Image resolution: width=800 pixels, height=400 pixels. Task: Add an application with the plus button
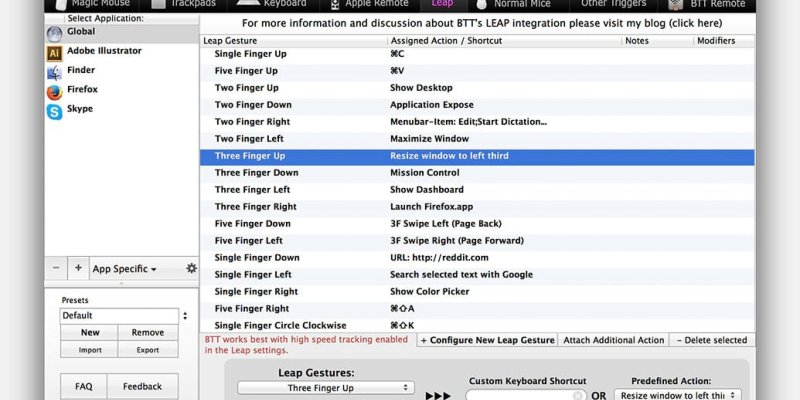[77, 269]
